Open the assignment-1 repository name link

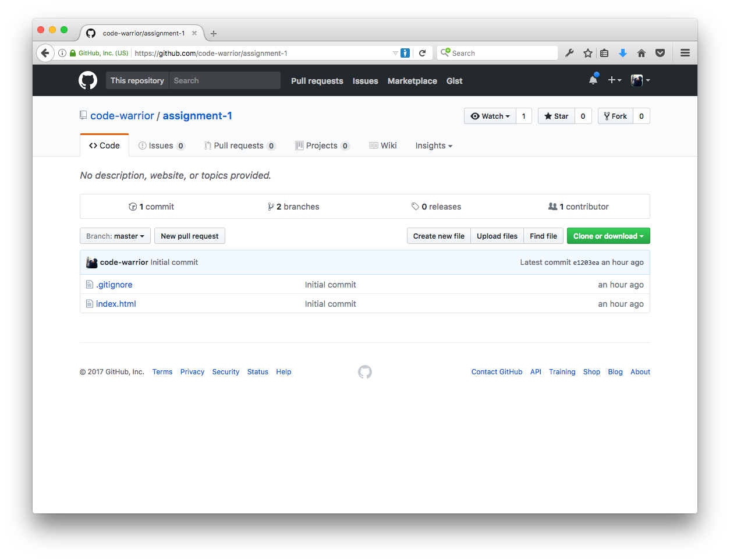coord(197,116)
